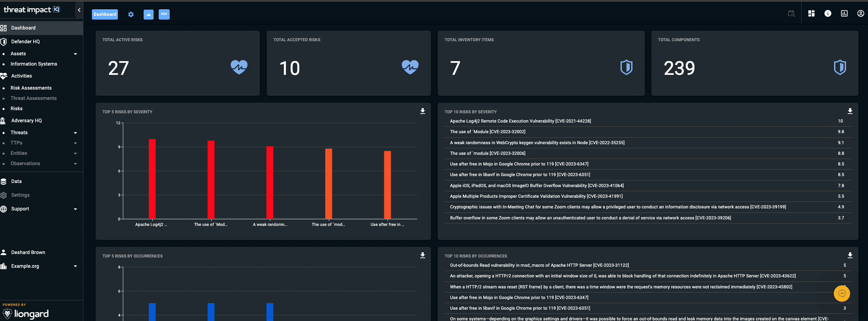The width and height of the screenshot is (868, 321).
Task: Select Mojo CVE-2023-6347 row in severity list
Action: pos(648,164)
